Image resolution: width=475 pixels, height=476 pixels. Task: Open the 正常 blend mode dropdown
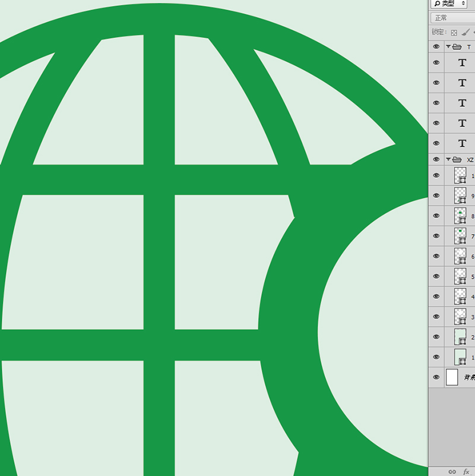[452, 18]
